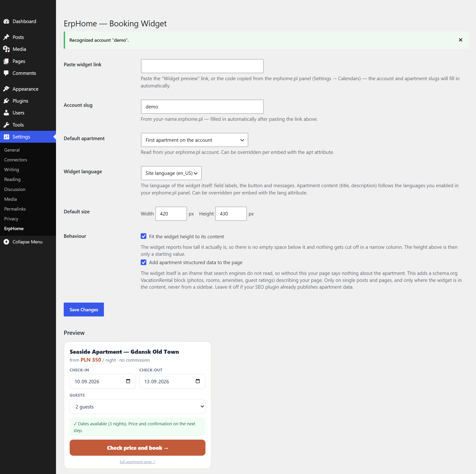Click the Posts pushpin icon
This screenshot has height=474, width=476.
pos(6,37)
